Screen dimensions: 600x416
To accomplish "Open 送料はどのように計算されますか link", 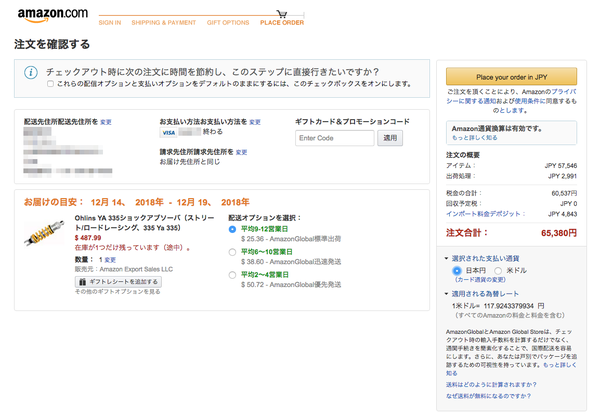I will coord(491,385).
